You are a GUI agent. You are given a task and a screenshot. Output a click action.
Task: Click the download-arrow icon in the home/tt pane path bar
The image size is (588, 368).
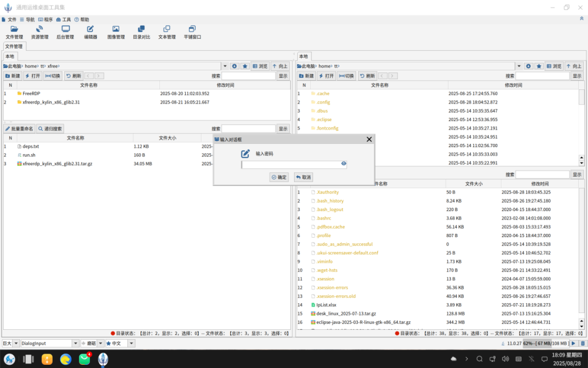pos(528,66)
